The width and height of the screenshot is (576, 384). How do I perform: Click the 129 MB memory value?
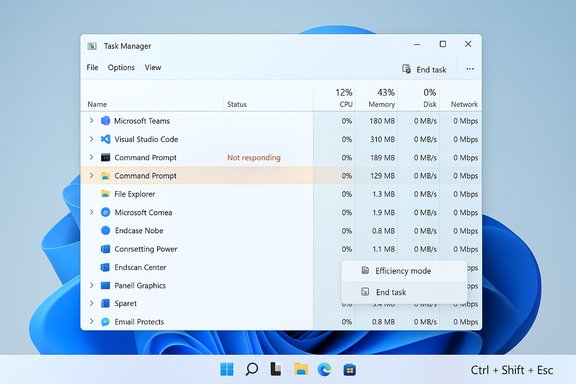382,176
